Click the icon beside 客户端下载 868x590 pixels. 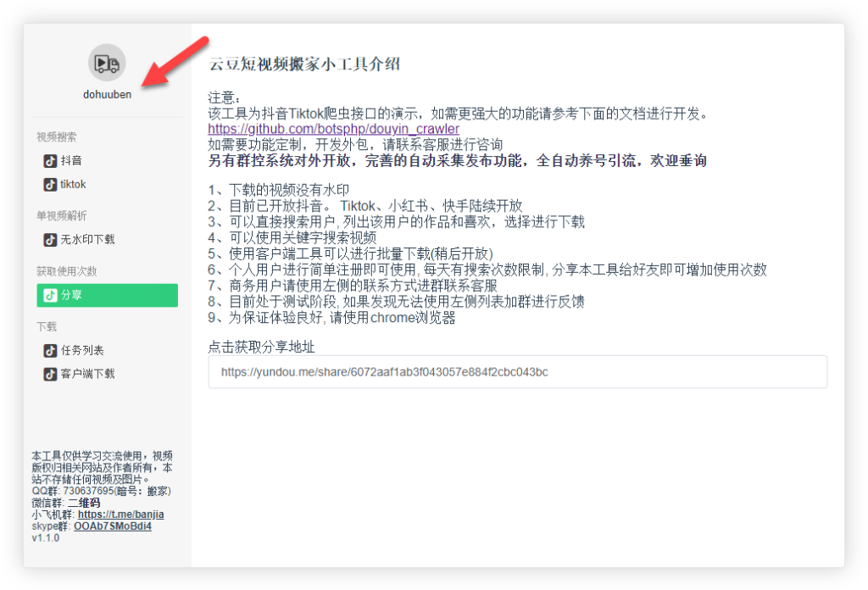50,374
